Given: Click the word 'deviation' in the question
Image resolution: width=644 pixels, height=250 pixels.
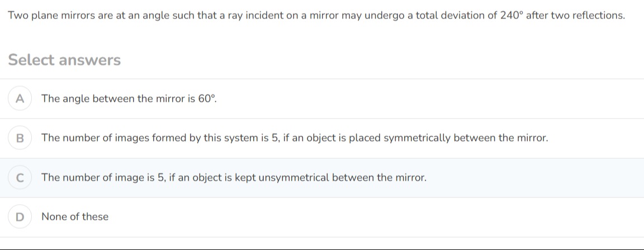Looking at the screenshot, I should pyautogui.click(x=463, y=16).
